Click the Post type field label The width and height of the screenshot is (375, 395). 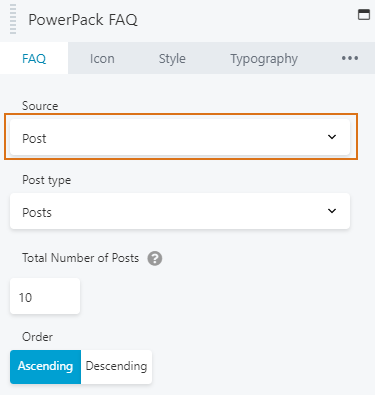[46, 180]
